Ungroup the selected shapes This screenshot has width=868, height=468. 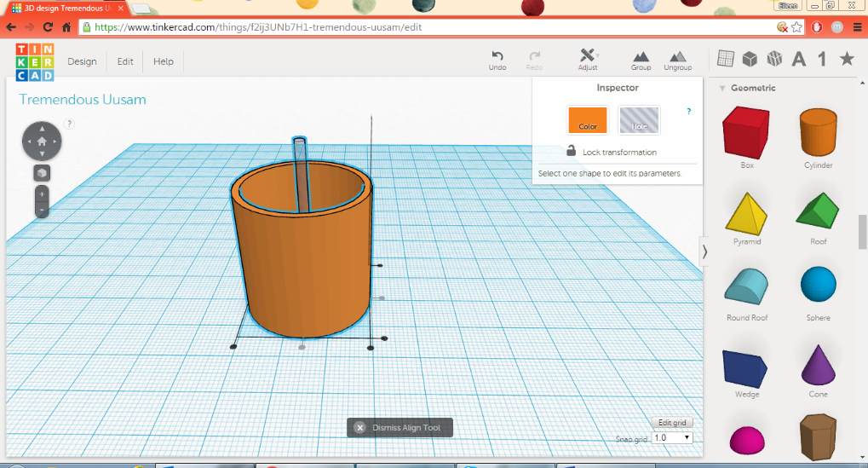click(677, 61)
